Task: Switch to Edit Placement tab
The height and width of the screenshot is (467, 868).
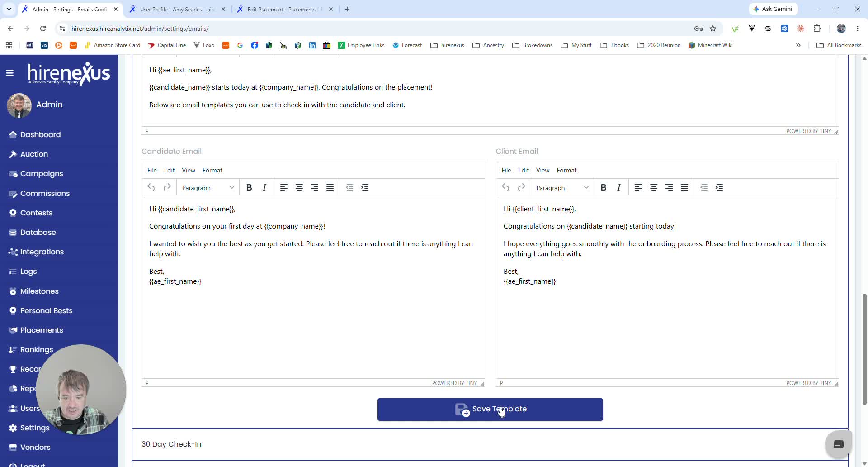Action: tap(285, 9)
